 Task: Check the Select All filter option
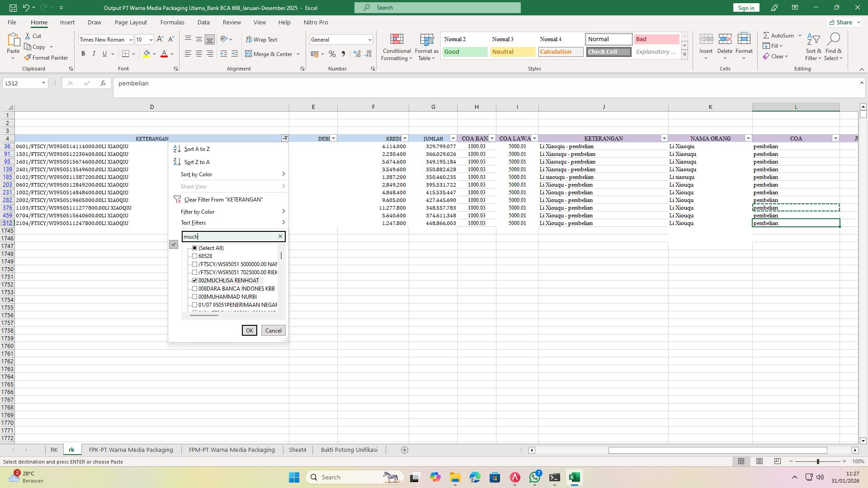195,248
